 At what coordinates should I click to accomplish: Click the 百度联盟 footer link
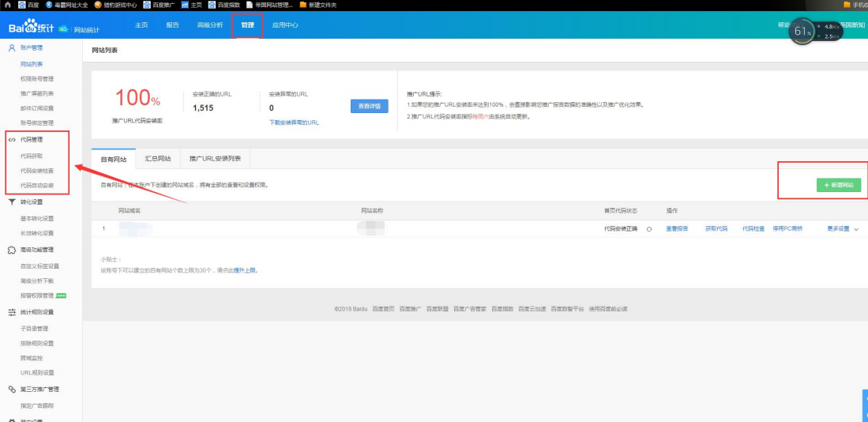(438, 309)
